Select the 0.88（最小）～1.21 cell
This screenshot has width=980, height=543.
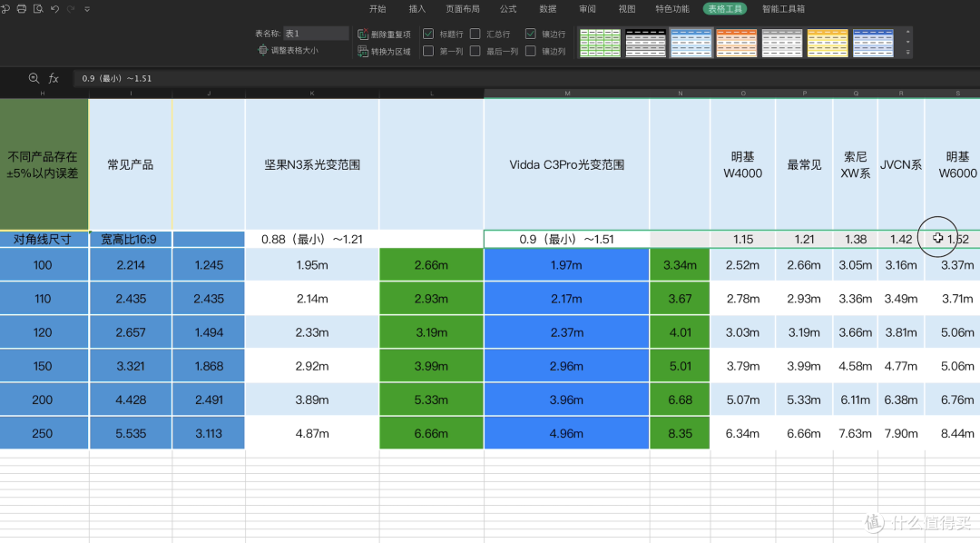[312, 239]
